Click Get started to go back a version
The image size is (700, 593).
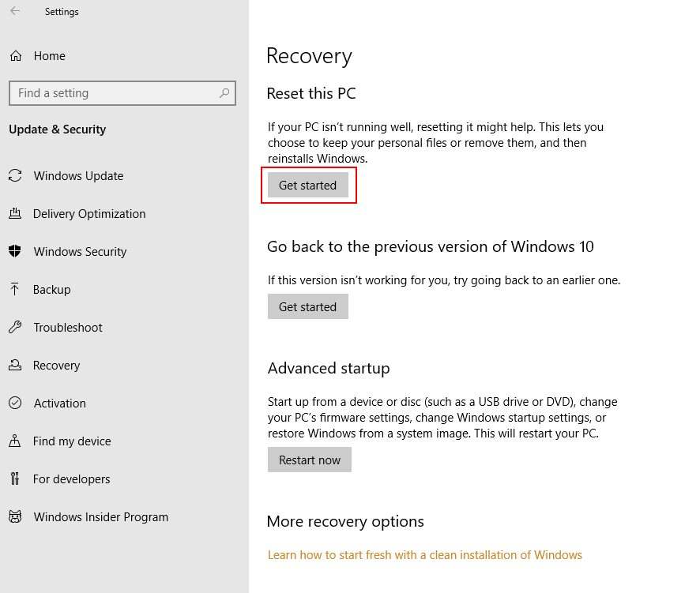308,306
